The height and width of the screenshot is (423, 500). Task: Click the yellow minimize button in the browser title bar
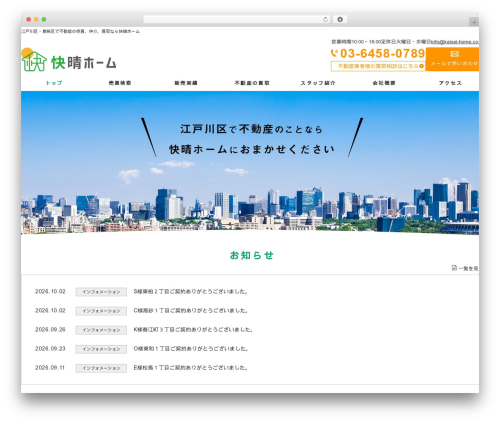click(x=36, y=19)
